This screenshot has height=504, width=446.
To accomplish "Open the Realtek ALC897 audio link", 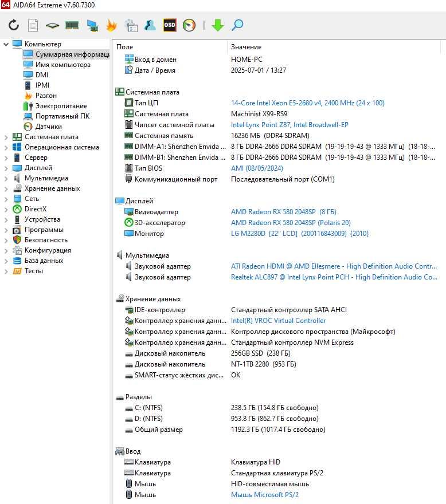I will tap(334, 277).
